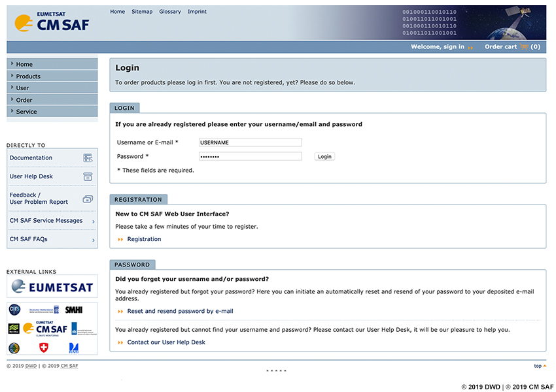Open Documentation icon in Directly To panel

tap(88, 158)
